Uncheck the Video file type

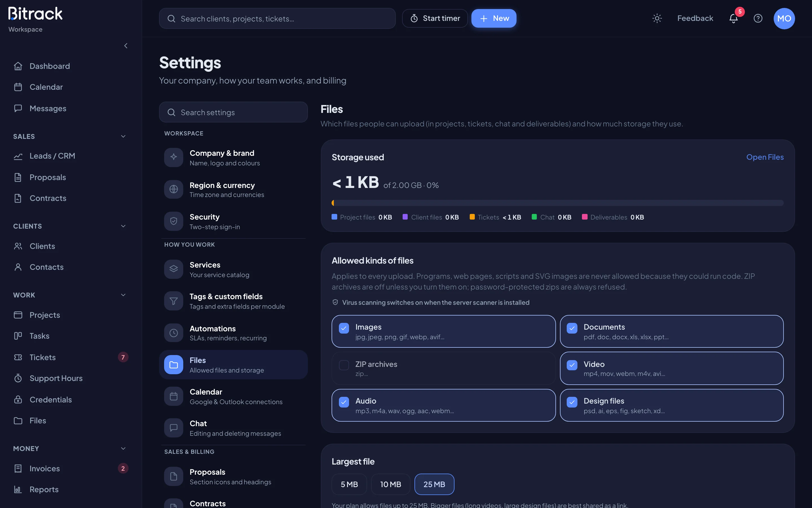(x=572, y=365)
